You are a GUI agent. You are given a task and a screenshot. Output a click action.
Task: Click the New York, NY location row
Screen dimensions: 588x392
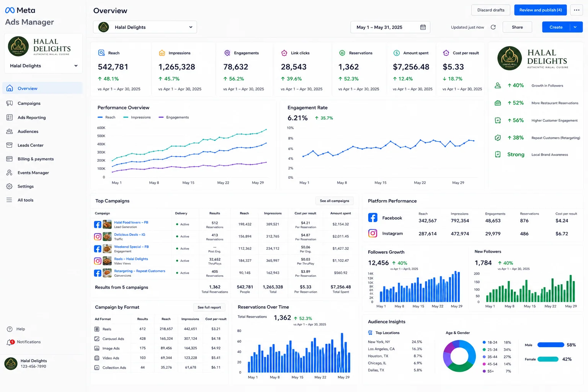(395, 342)
